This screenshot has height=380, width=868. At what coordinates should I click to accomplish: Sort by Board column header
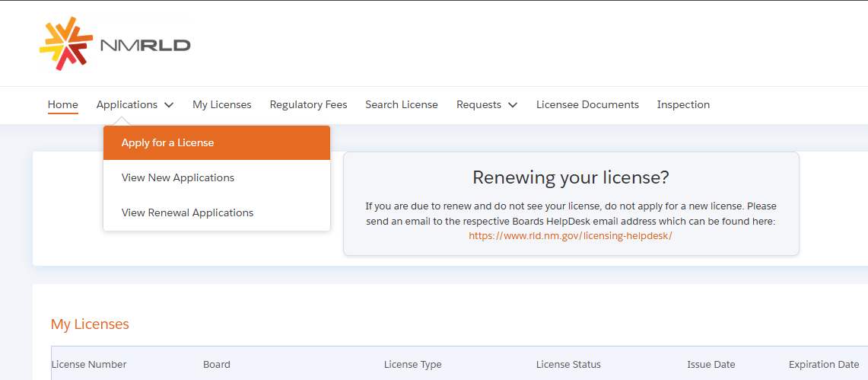click(x=217, y=365)
